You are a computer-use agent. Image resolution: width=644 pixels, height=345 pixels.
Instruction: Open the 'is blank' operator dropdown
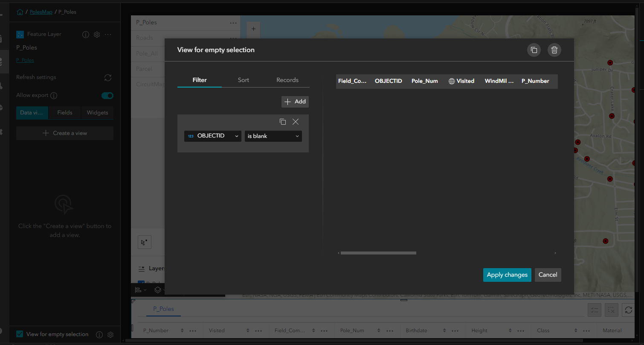(273, 136)
